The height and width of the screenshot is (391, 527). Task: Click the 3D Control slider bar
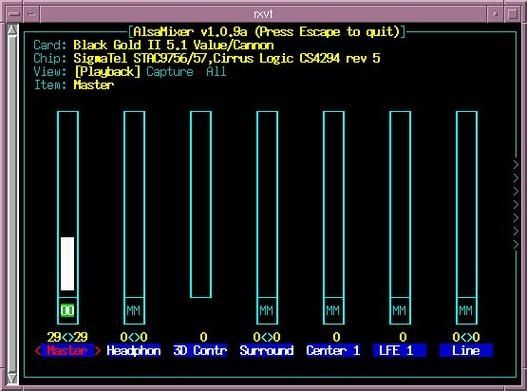[201, 204]
